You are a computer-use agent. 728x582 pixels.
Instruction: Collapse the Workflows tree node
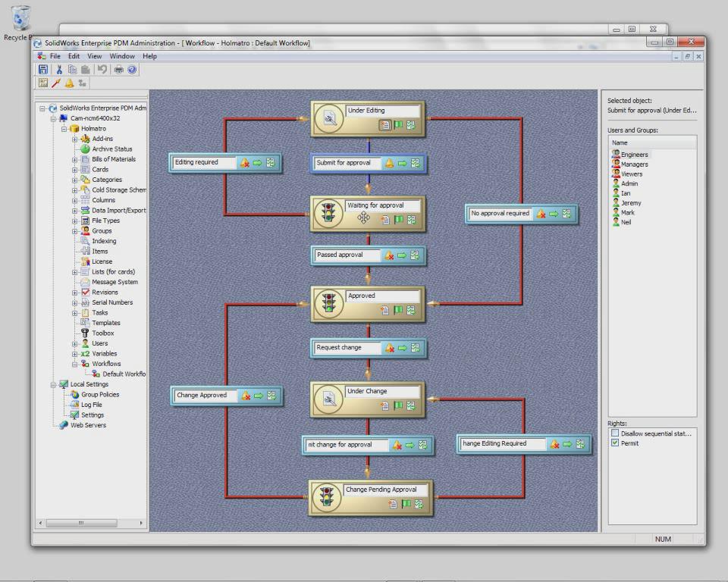[74, 364]
